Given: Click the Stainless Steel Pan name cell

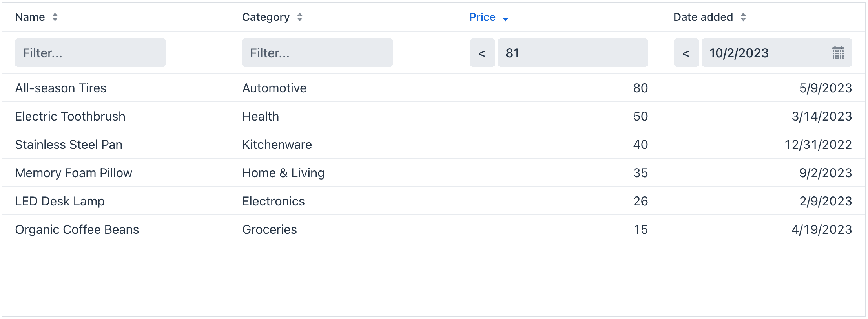Looking at the screenshot, I should click(69, 145).
